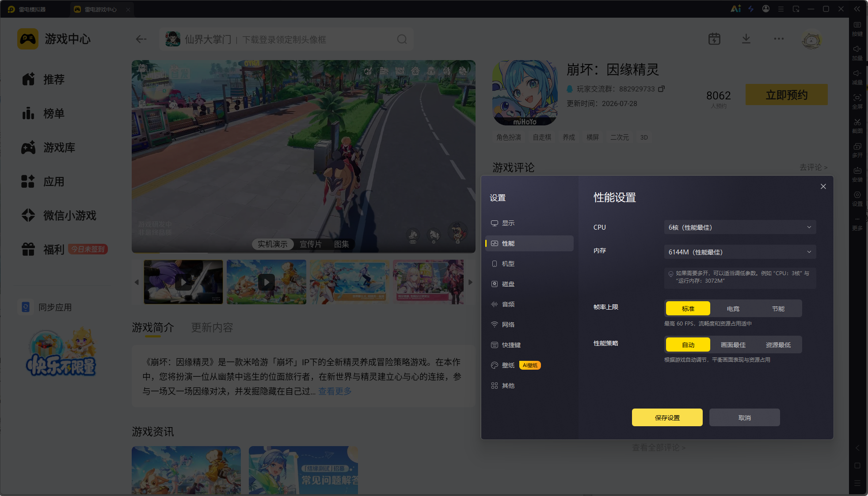Screen dimensions: 868x496
Task: Open 机型 settings category
Action: tap(529, 264)
